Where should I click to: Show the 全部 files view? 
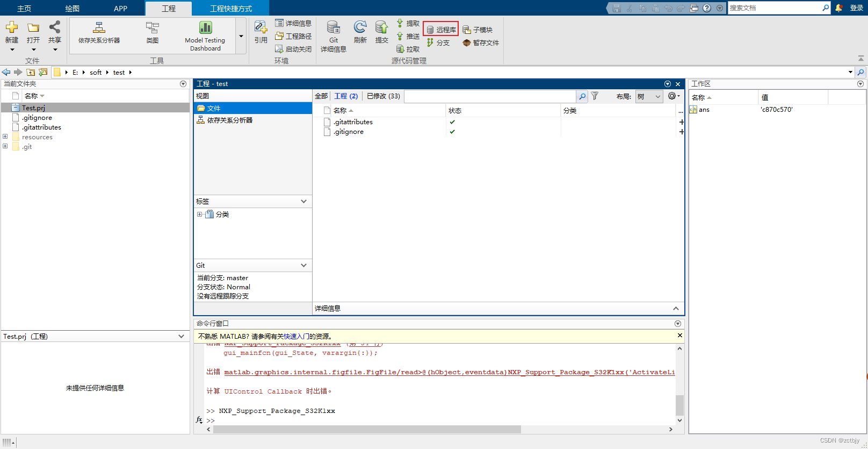pos(321,96)
